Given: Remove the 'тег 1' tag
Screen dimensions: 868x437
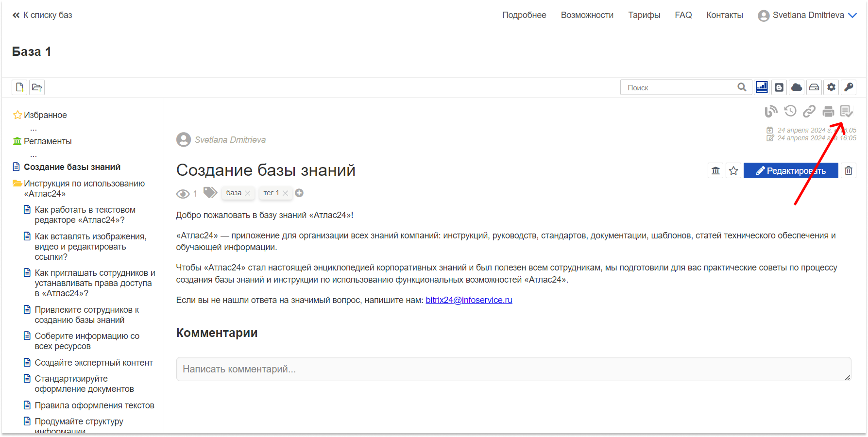Looking at the screenshot, I should coord(286,193).
